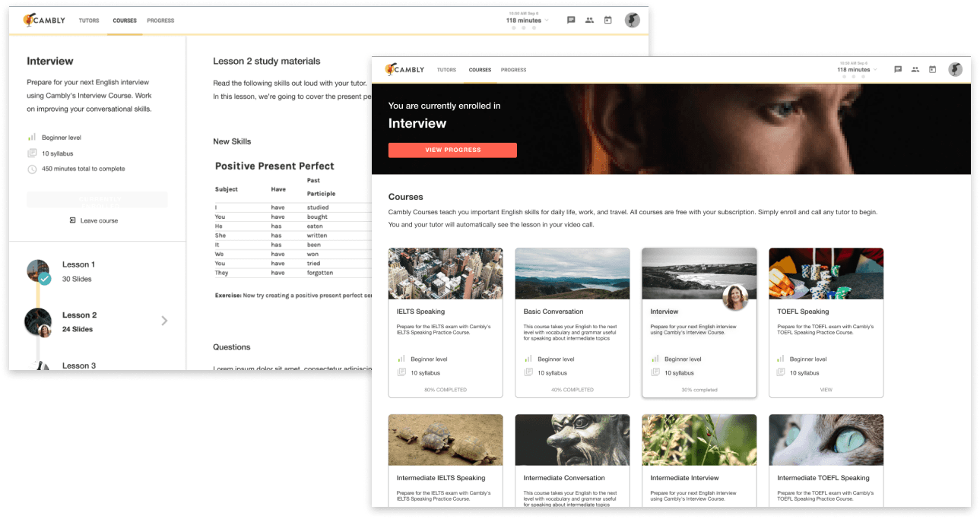
Task: Click the Lesson 1 completed checkmark badge
Action: click(45, 279)
